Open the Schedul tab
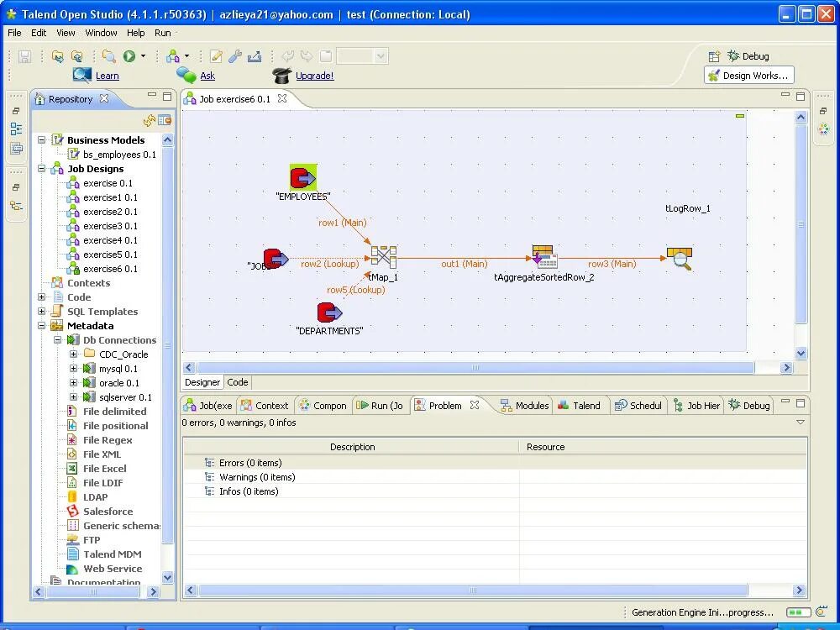 [x=638, y=406]
